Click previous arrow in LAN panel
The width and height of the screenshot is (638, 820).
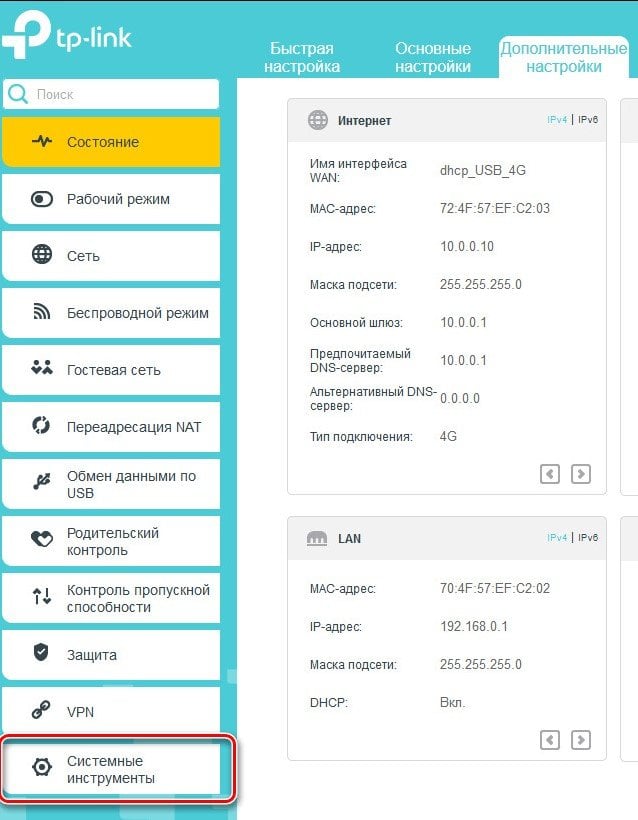click(550, 740)
